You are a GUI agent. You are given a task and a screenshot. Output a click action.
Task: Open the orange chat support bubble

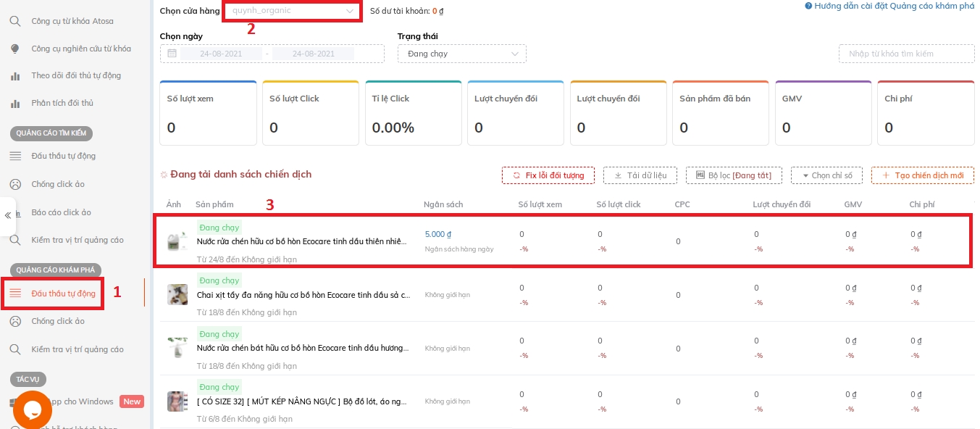[32, 409]
